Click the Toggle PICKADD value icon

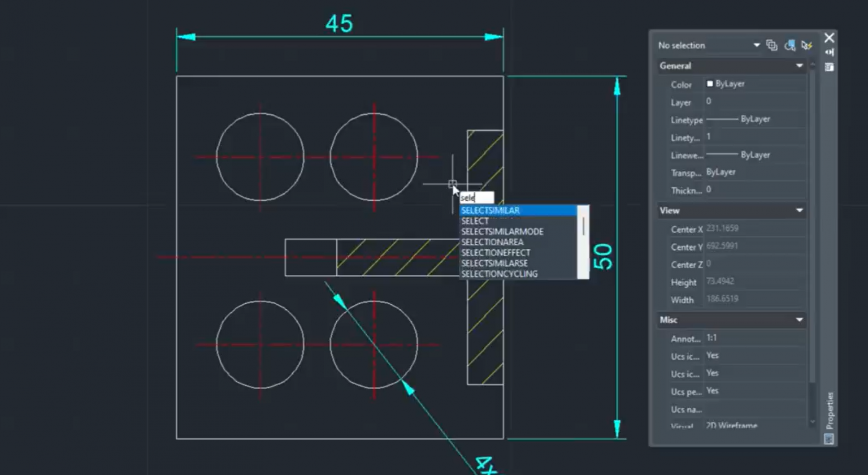(772, 45)
